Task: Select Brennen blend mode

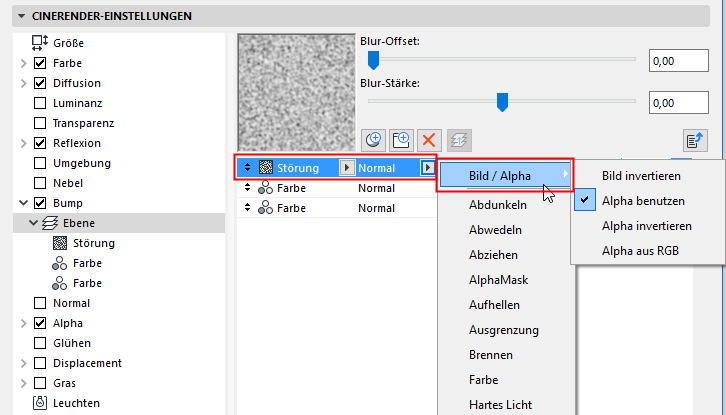Action: [x=491, y=355]
